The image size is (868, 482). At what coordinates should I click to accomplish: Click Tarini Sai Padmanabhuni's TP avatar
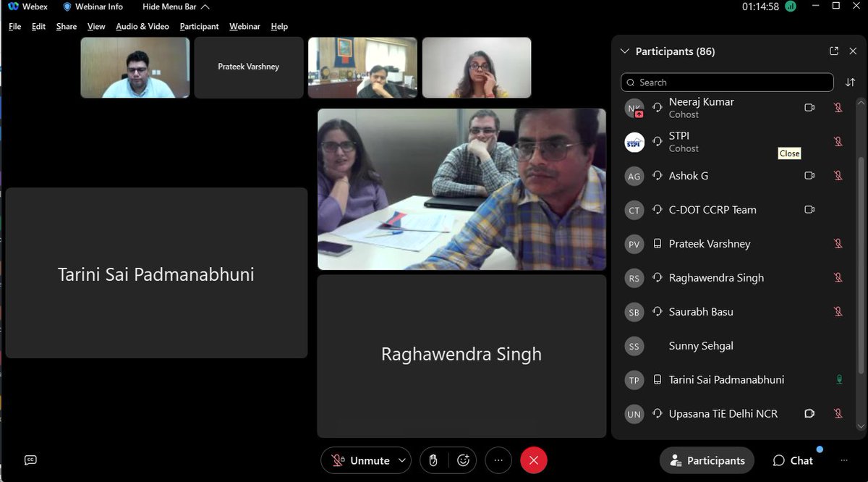coord(634,380)
